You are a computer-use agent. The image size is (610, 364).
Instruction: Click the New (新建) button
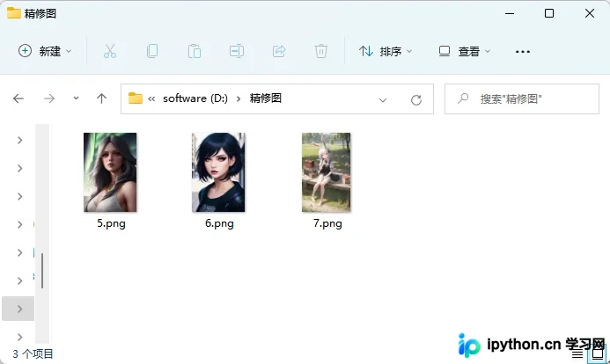[x=45, y=51]
